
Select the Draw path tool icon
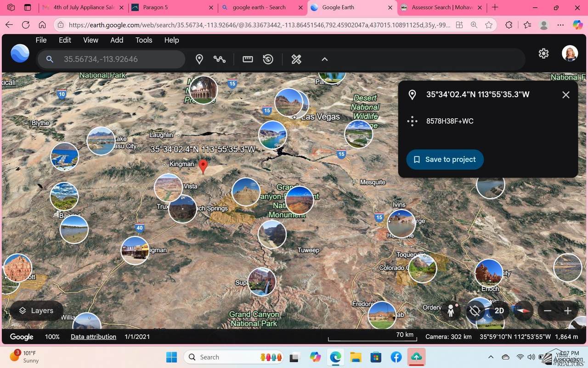tap(220, 59)
